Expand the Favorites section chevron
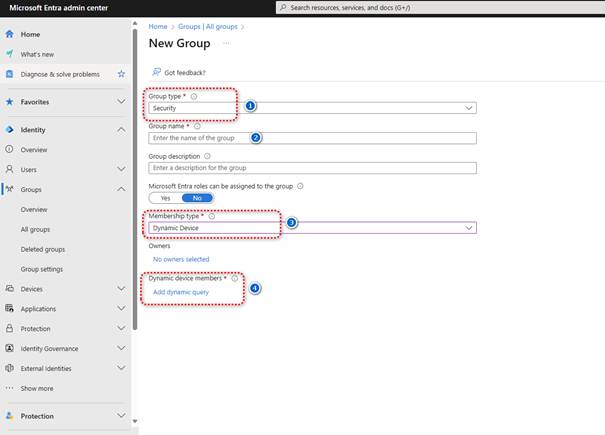605x435 pixels. pos(121,102)
